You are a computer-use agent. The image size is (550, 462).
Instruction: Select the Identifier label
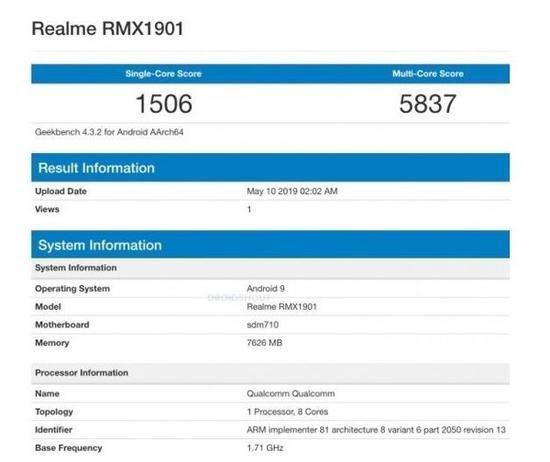tap(54, 430)
